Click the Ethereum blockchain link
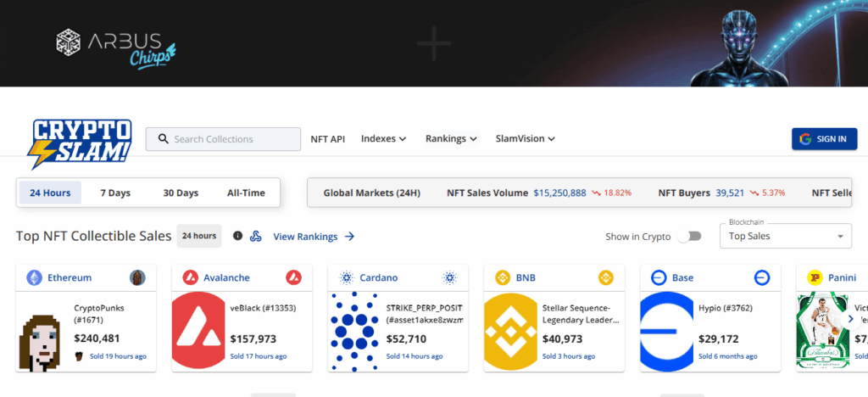This screenshot has width=868, height=397. (x=70, y=277)
